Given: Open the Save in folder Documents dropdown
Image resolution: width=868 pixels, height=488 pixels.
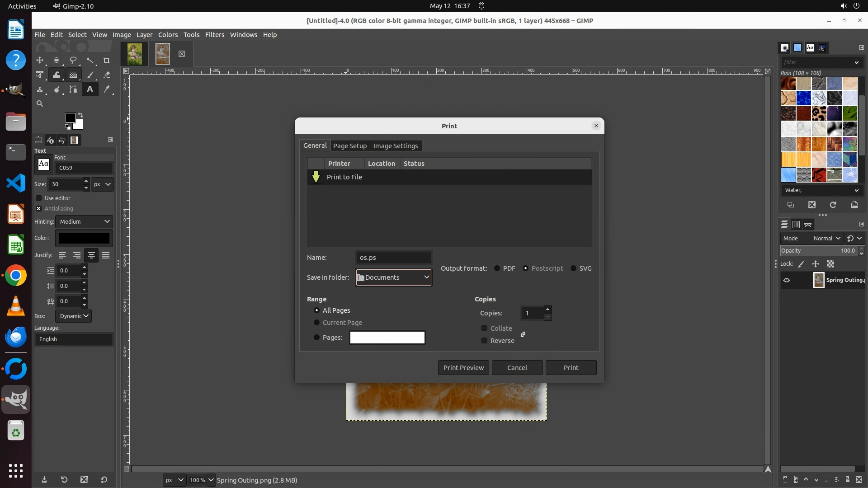Looking at the screenshot, I should tap(393, 277).
